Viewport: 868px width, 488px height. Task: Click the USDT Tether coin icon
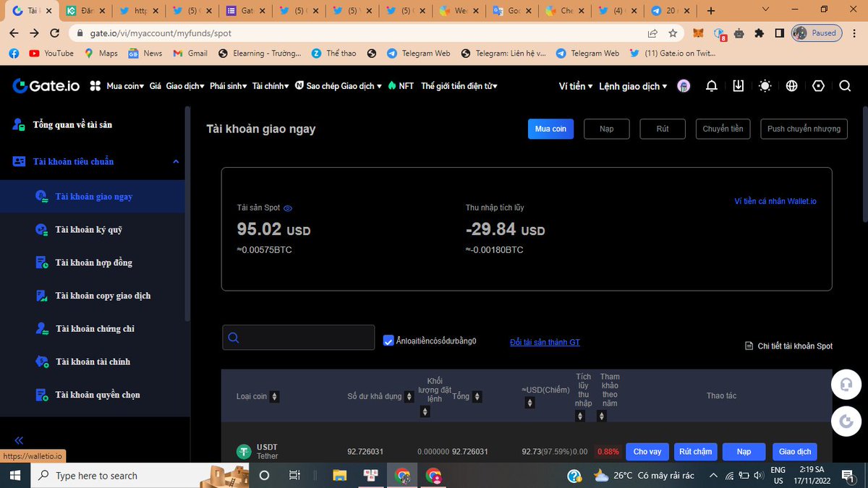click(244, 451)
